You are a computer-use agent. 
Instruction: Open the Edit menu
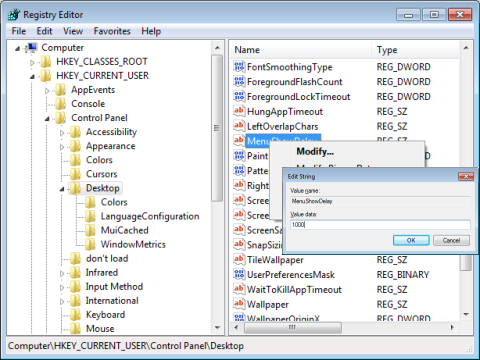tap(44, 31)
